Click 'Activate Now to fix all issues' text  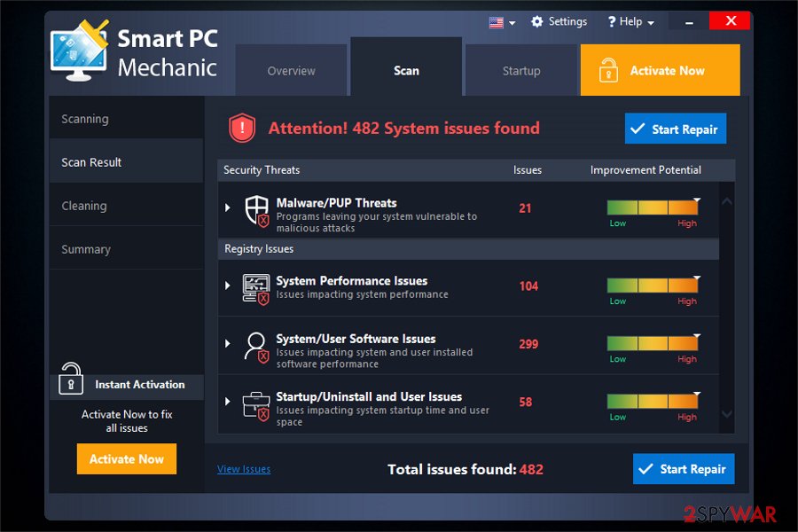(x=127, y=421)
